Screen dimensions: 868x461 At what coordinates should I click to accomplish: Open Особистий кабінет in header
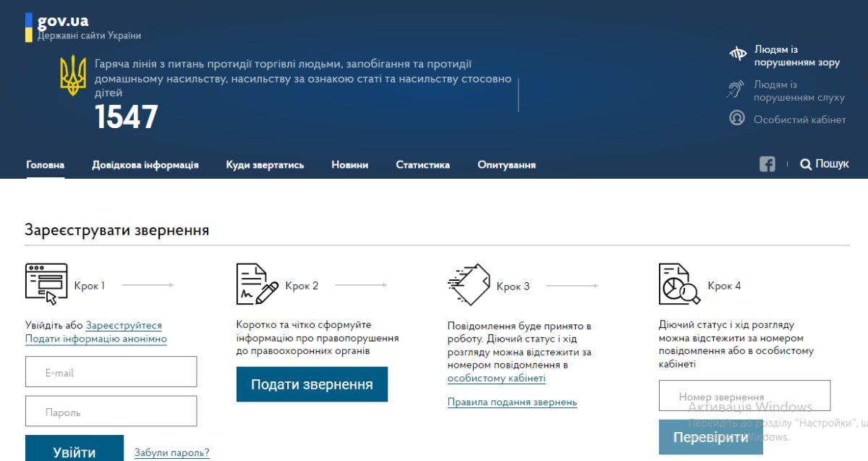coord(799,119)
